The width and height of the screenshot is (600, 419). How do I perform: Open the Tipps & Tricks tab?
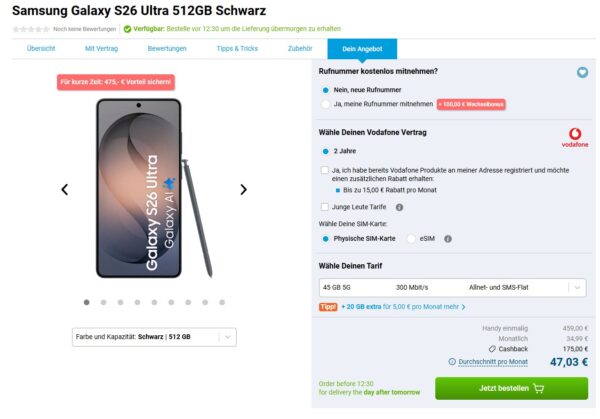[236, 48]
